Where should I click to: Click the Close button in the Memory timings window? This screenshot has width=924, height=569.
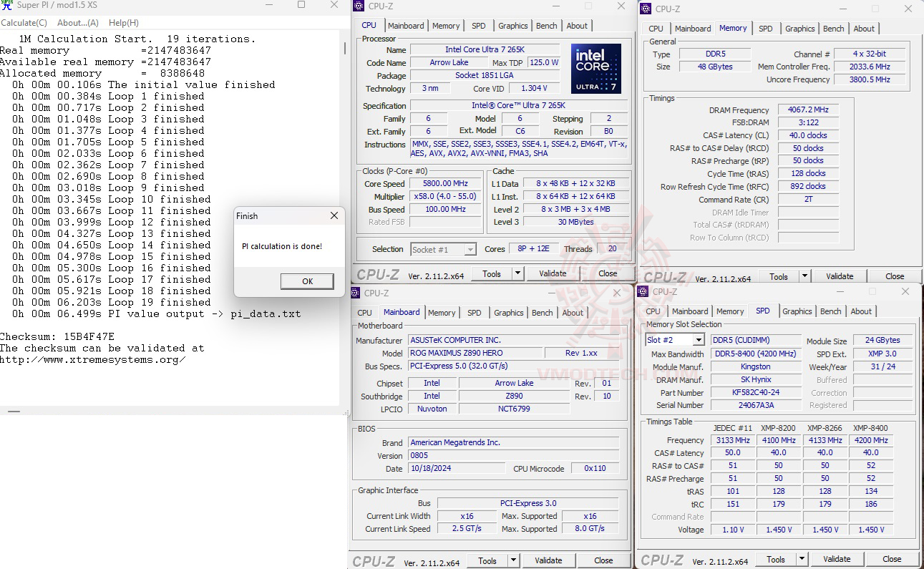(895, 276)
